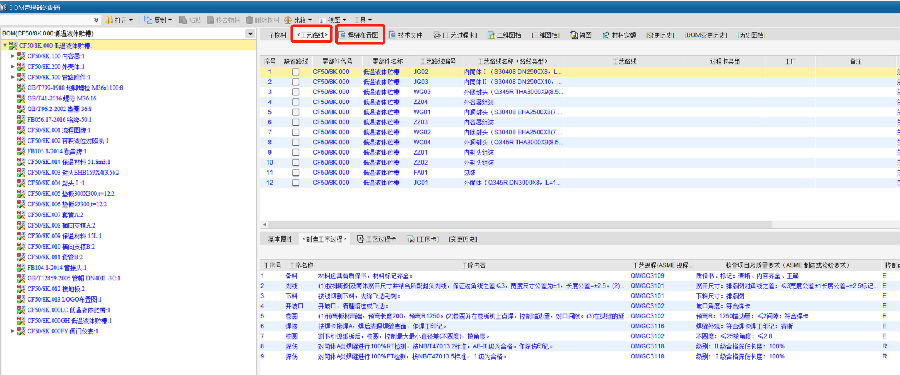Click the lower 工艺过程卡 tab icon
The height and width of the screenshot is (375, 900).
coord(360,239)
